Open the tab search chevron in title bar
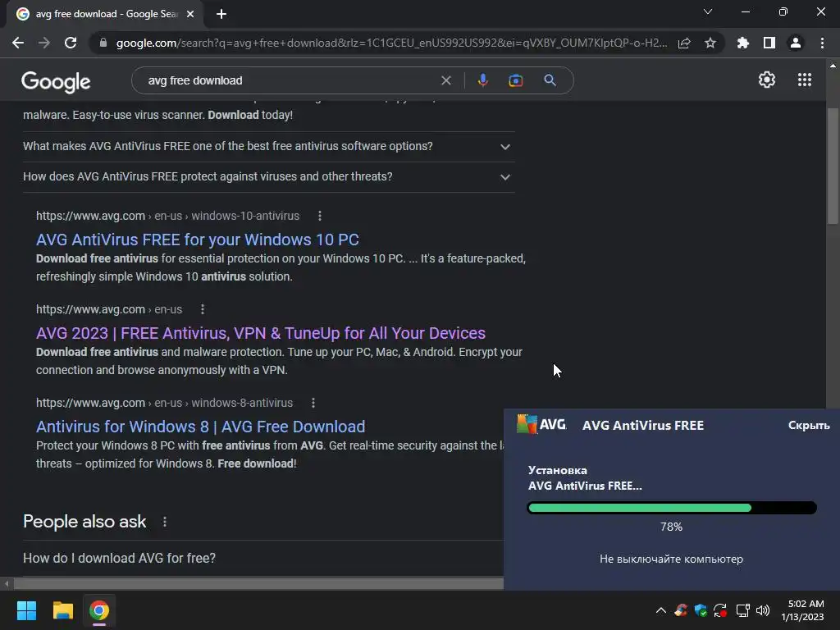The width and height of the screenshot is (840, 630). point(708,11)
